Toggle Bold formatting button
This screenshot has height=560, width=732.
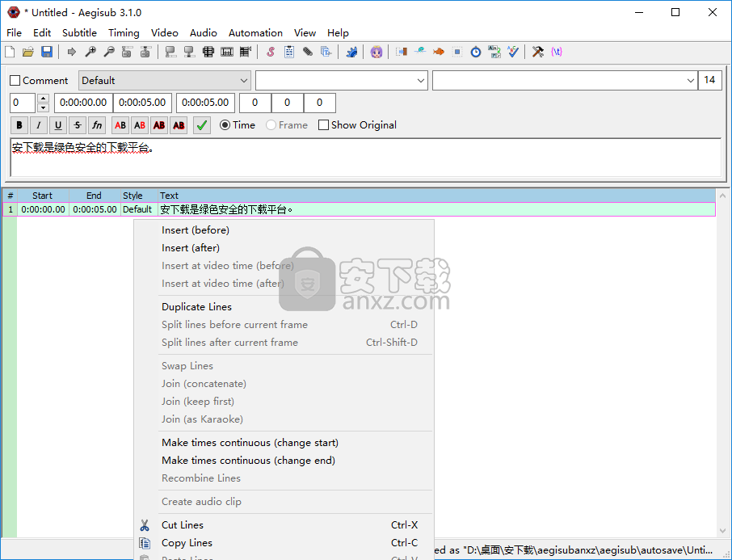pyautogui.click(x=19, y=125)
